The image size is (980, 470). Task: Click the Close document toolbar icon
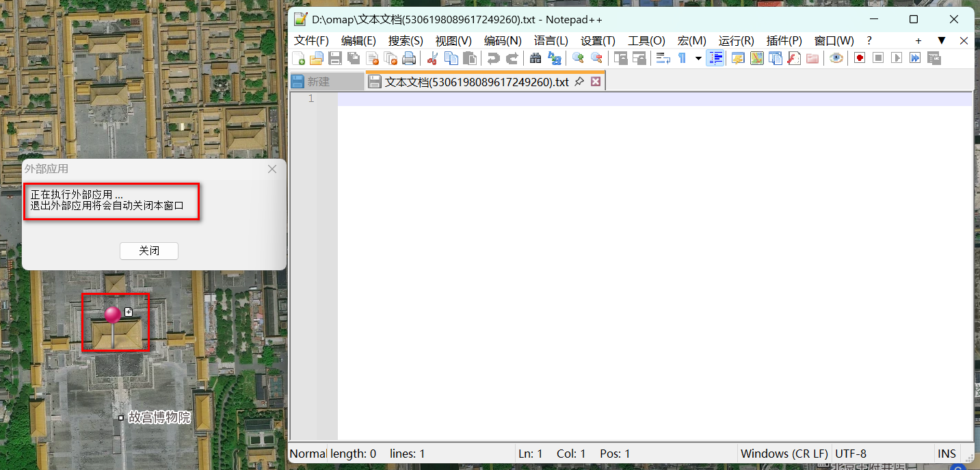pyautogui.click(x=372, y=58)
